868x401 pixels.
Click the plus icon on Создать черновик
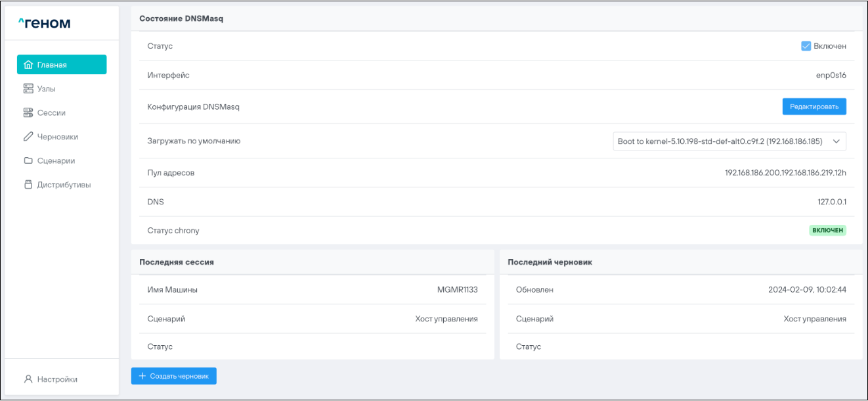(x=142, y=376)
